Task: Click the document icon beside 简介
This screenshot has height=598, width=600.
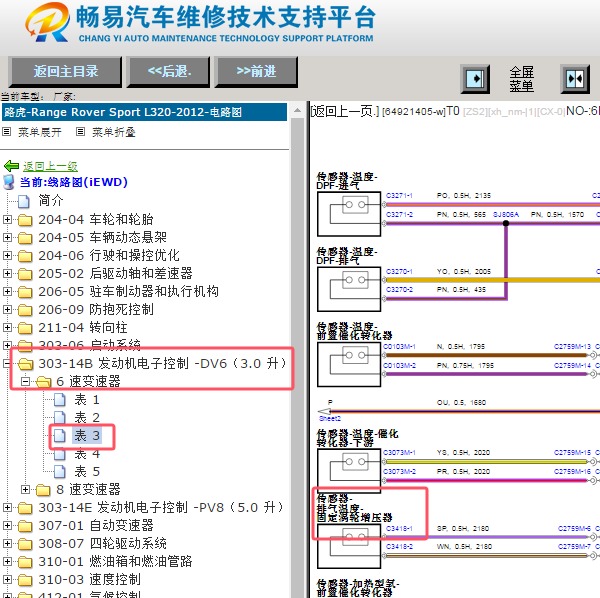Action: (x=24, y=200)
